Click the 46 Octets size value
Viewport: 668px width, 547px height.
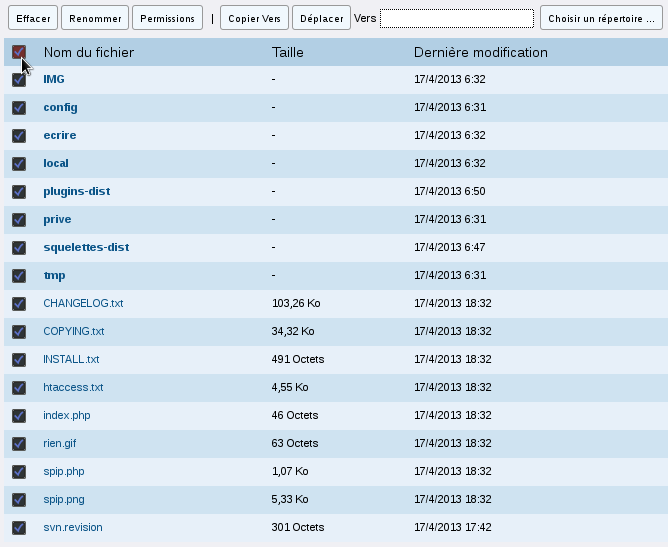point(295,415)
